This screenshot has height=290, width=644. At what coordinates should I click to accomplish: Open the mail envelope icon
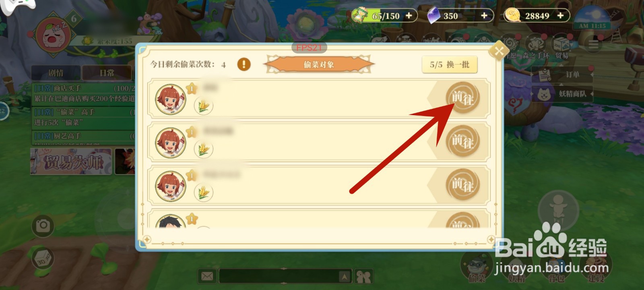207,276
